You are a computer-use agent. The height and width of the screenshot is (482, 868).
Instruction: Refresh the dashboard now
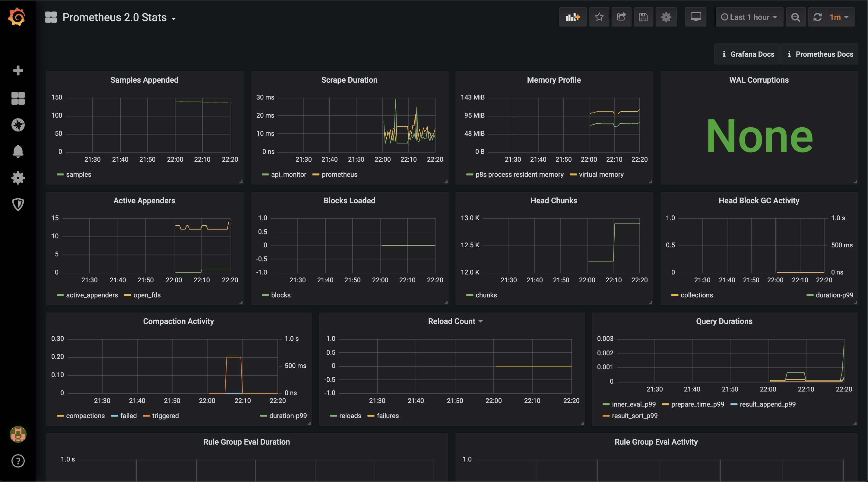coord(817,17)
